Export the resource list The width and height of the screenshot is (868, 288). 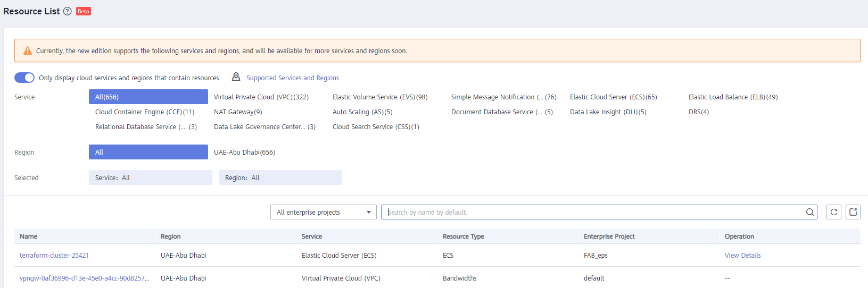click(x=853, y=212)
